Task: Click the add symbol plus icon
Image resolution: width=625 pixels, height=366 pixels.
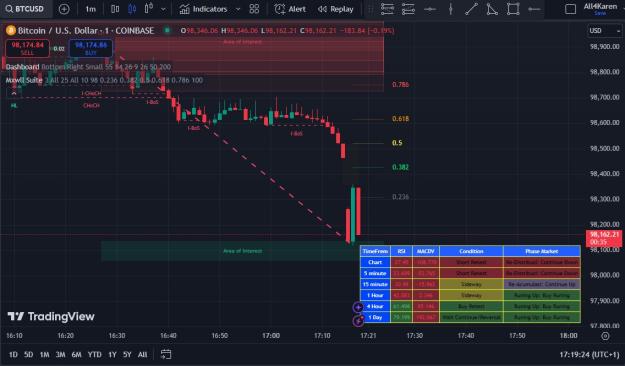Action: coord(64,9)
